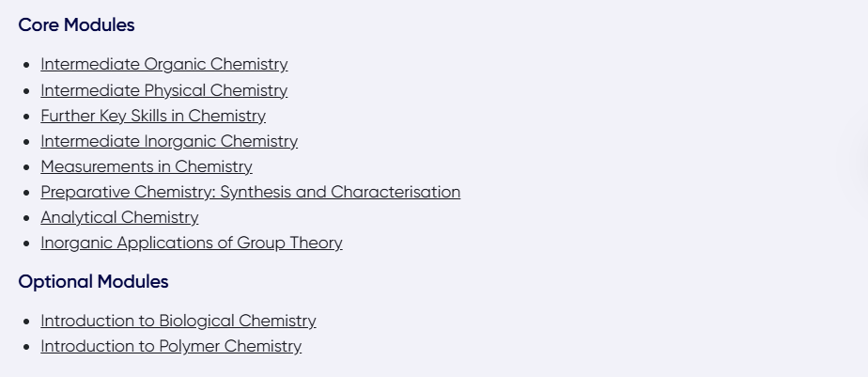868x377 pixels.
Task: Click the bullet beside Intermediate Organic Chemistry
Action: click(x=26, y=66)
